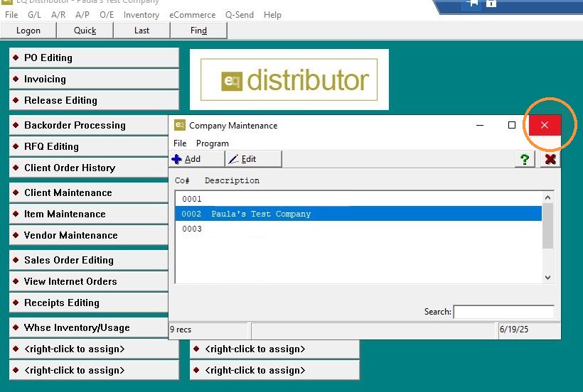The height and width of the screenshot is (392, 583).
Task: Select Paula's Test Company row 0002
Action: point(358,214)
